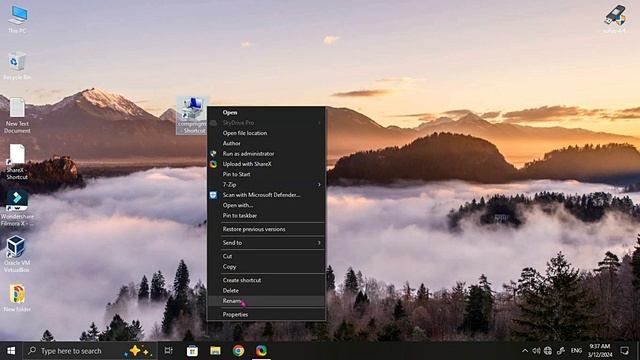The height and width of the screenshot is (360, 640).
Task: Open the ShareX taskbar icon
Action: [261, 351]
